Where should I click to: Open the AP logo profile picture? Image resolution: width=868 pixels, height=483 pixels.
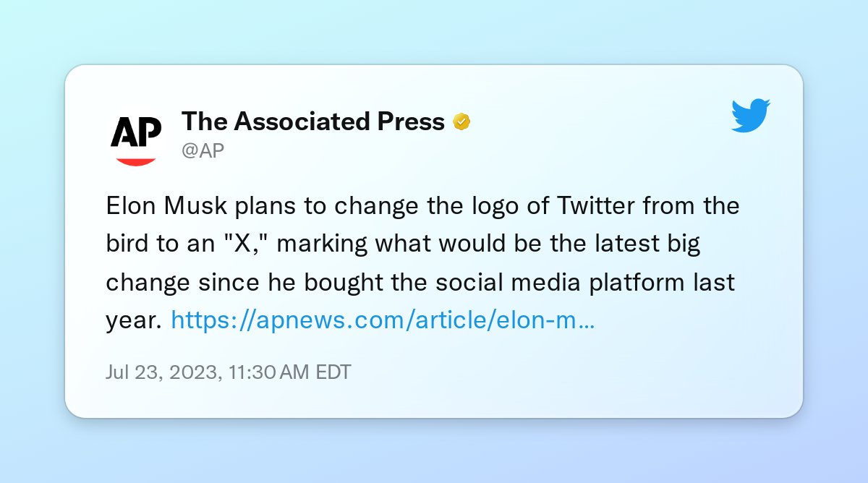(135, 138)
